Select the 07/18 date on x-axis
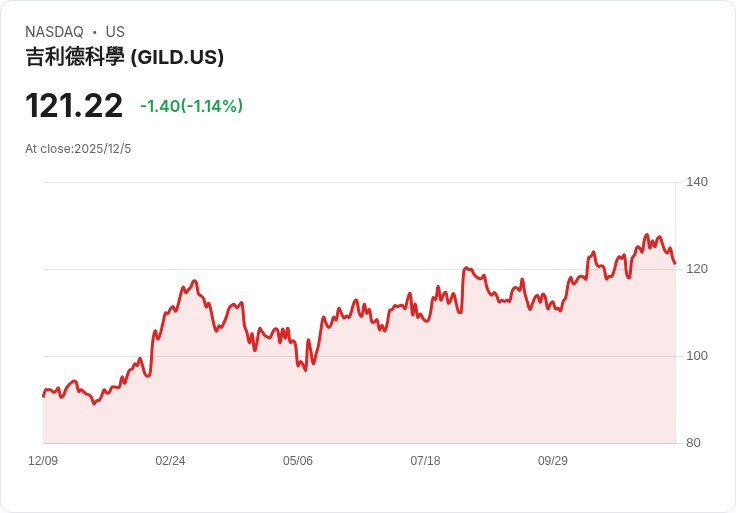Viewport: 736px width, 513px height. tap(425, 461)
